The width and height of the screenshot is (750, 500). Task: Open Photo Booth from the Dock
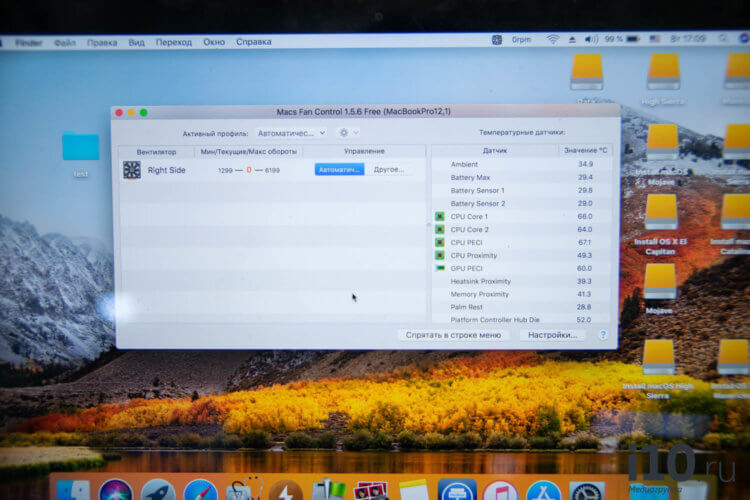[x=371, y=491]
